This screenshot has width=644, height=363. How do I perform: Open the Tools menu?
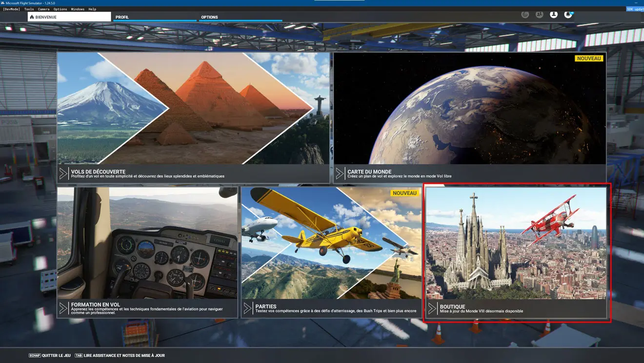[x=29, y=9]
